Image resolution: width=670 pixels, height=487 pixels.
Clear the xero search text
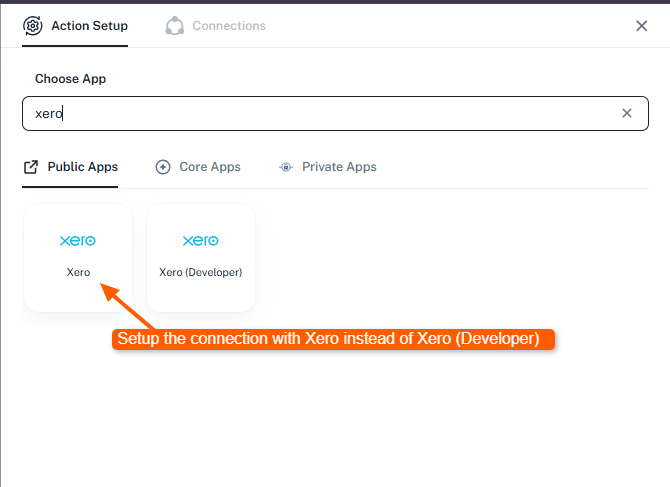(627, 113)
